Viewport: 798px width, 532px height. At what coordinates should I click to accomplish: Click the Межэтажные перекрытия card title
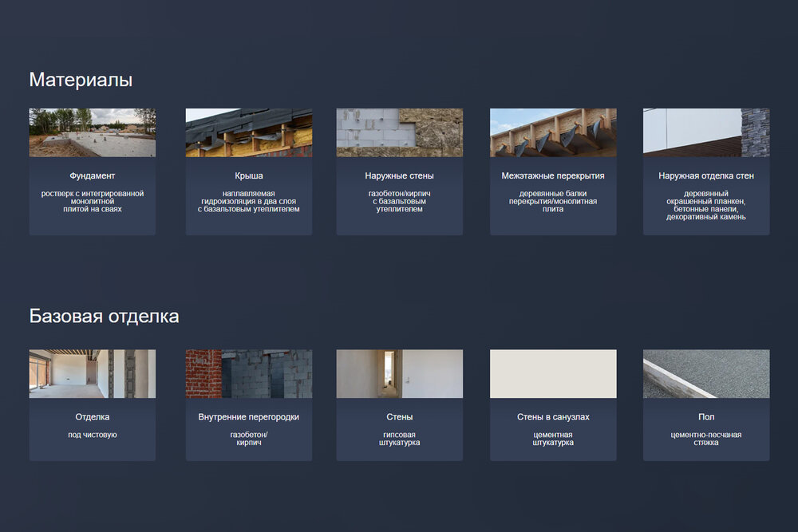point(553,175)
